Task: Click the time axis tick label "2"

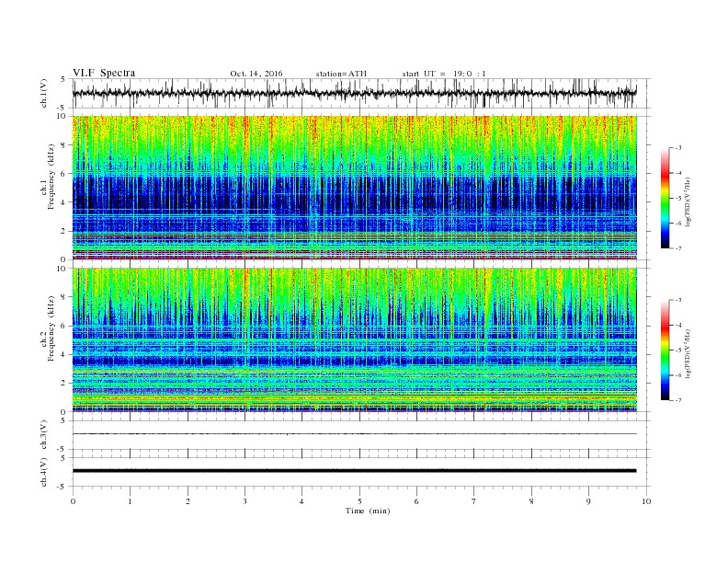Action: point(188,501)
